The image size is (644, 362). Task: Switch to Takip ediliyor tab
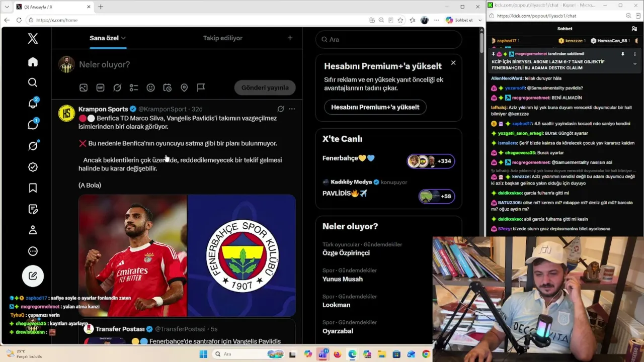pos(223,38)
